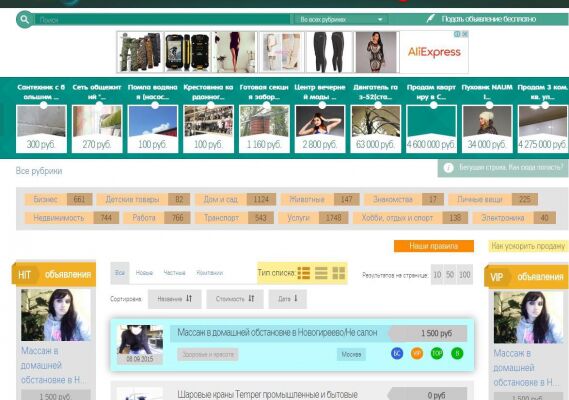
Task: Open the 'Недвижимость' category
Action: pos(71,218)
